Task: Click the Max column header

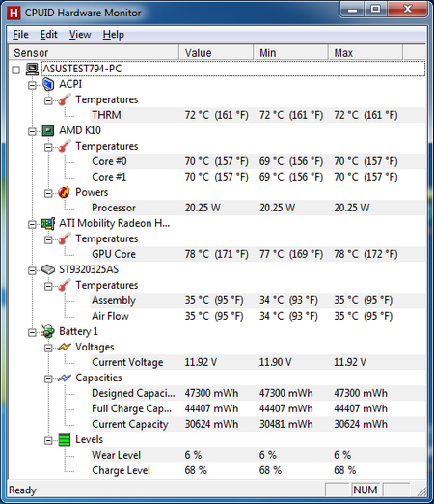Action: [x=366, y=53]
